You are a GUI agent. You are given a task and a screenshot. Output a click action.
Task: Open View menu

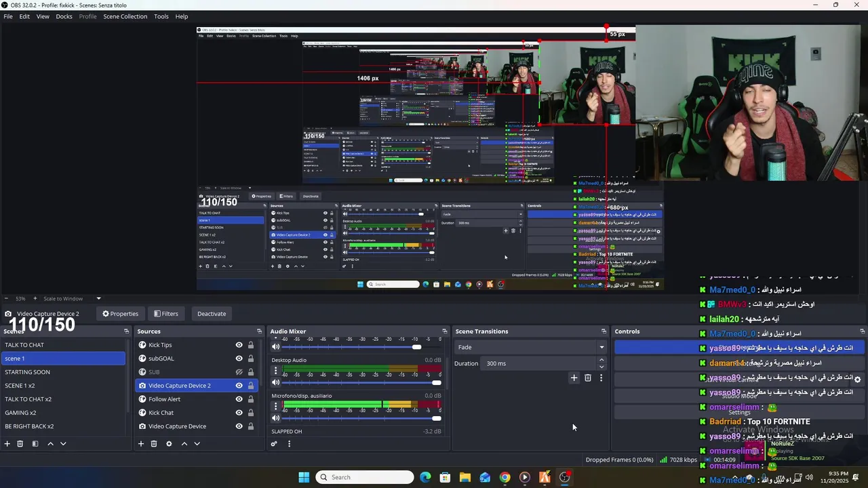(43, 16)
